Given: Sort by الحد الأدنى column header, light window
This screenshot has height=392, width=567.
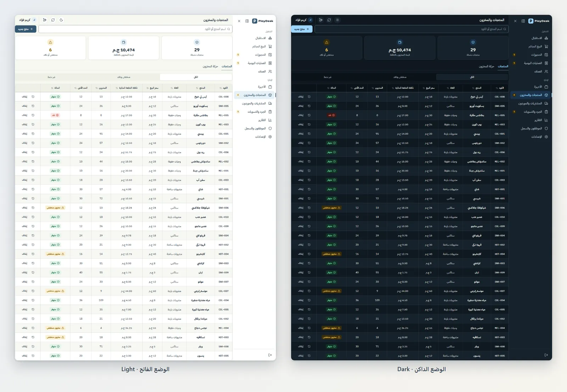Looking at the screenshot, I should pos(81,88).
